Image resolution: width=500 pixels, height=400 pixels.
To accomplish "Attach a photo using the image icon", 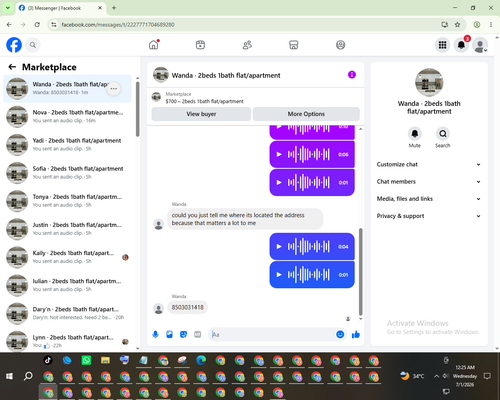I will click(x=169, y=334).
